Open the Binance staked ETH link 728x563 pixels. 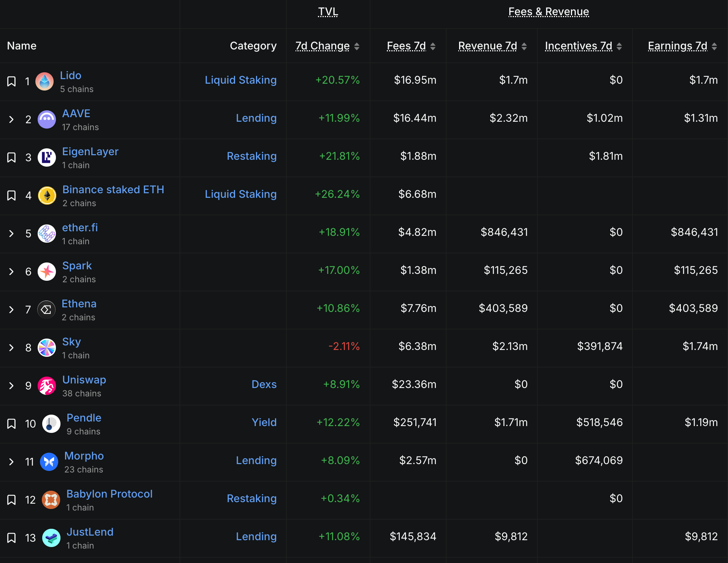[x=113, y=189]
